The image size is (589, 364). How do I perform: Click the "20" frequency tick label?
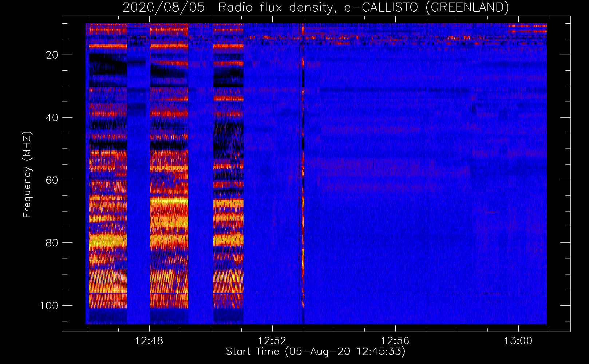(52, 55)
